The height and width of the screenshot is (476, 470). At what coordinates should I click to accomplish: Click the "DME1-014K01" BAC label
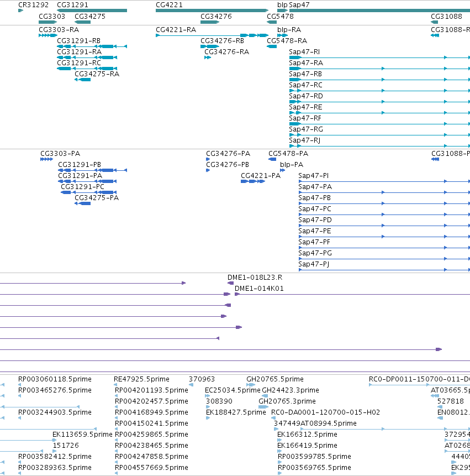[x=259, y=289]
